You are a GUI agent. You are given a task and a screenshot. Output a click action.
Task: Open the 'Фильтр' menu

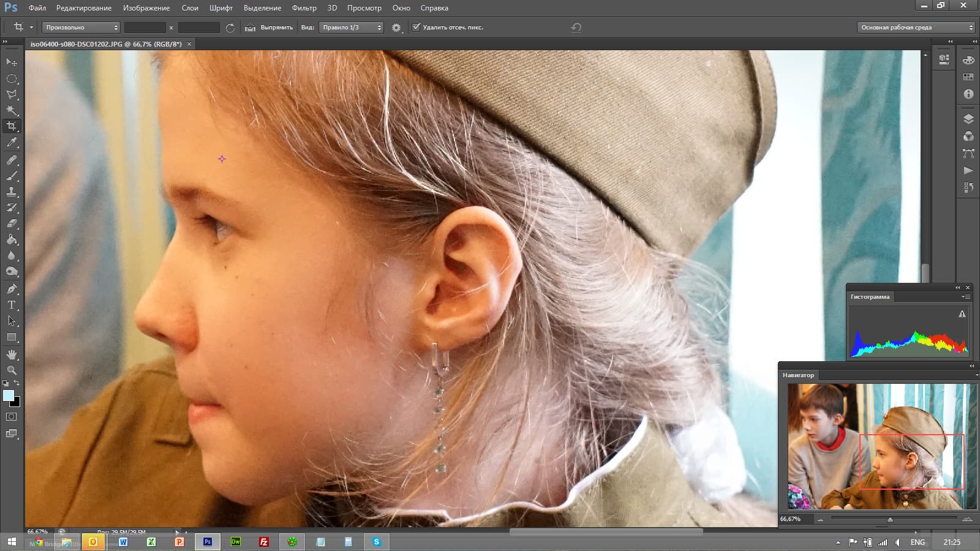pyautogui.click(x=304, y=8)
